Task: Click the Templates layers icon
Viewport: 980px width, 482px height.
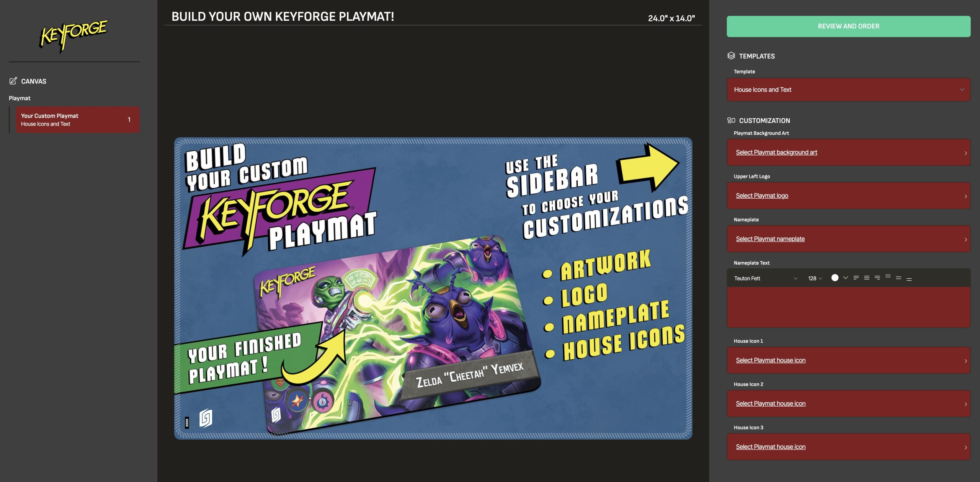Action: 731,56
